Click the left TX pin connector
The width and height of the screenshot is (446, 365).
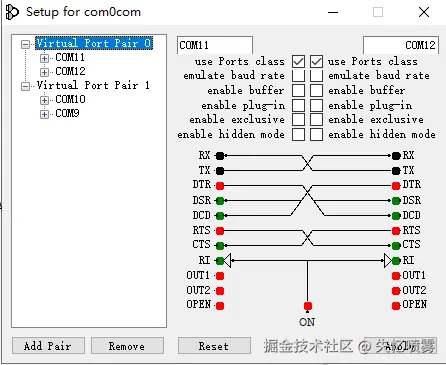pyautogui.click(x=220, y=171)
